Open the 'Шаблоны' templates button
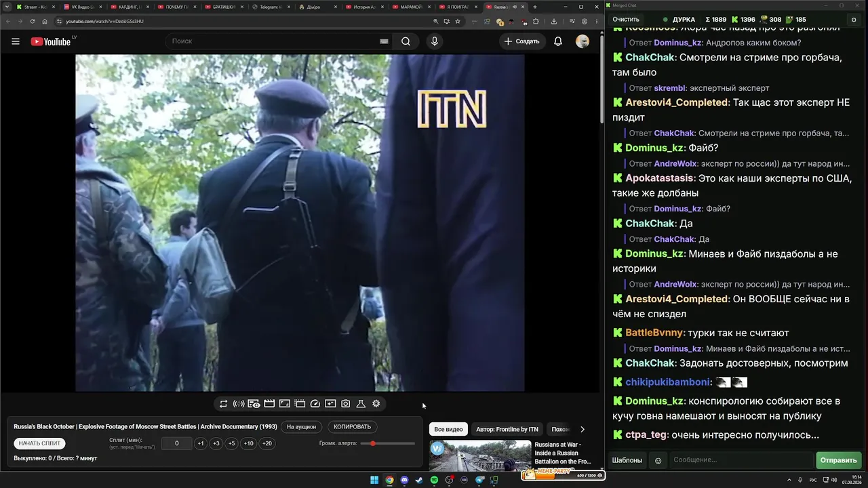 point(627,460)
